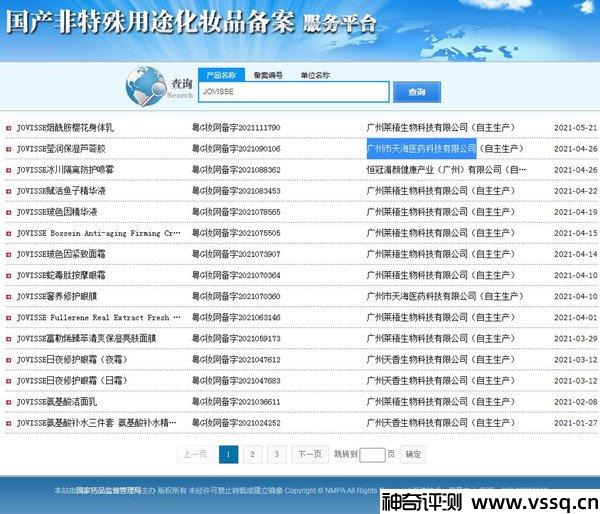Click red bullet beside JOVISSE富勒烯臻萃清爽保湿亮肤面膜
This screenshot has height=514, width=600.
(x=8, y=339)
